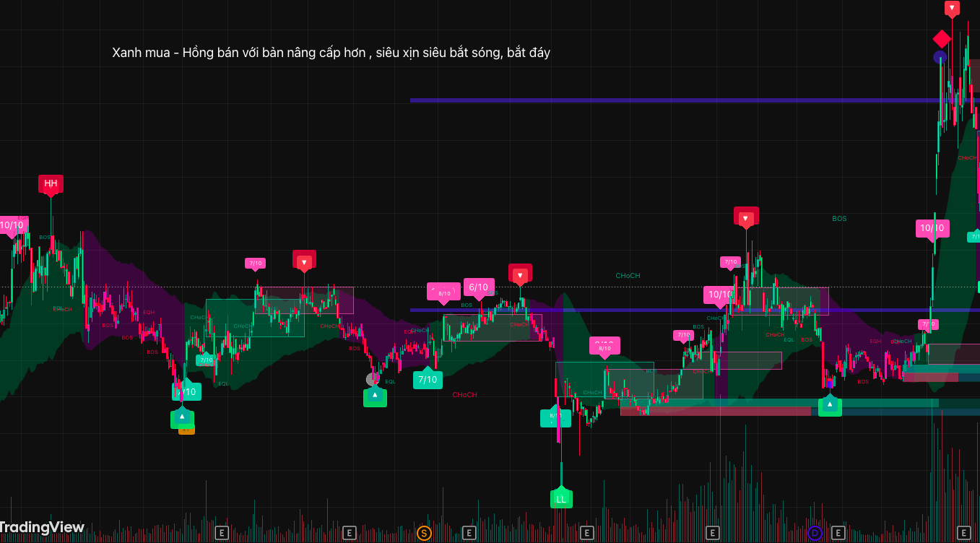Click the large red CHoCH text
Viewport: 980px width, 543px height.
(464, 395)
